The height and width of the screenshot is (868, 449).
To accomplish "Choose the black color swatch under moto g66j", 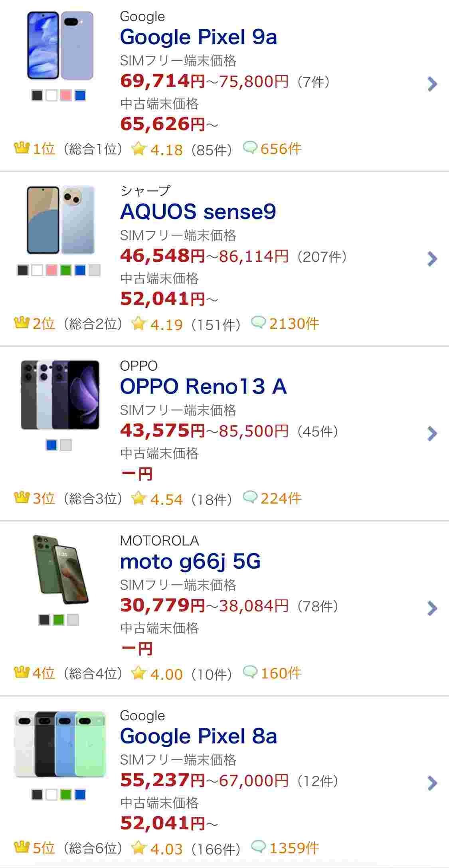I will click(x=44, y=620).
